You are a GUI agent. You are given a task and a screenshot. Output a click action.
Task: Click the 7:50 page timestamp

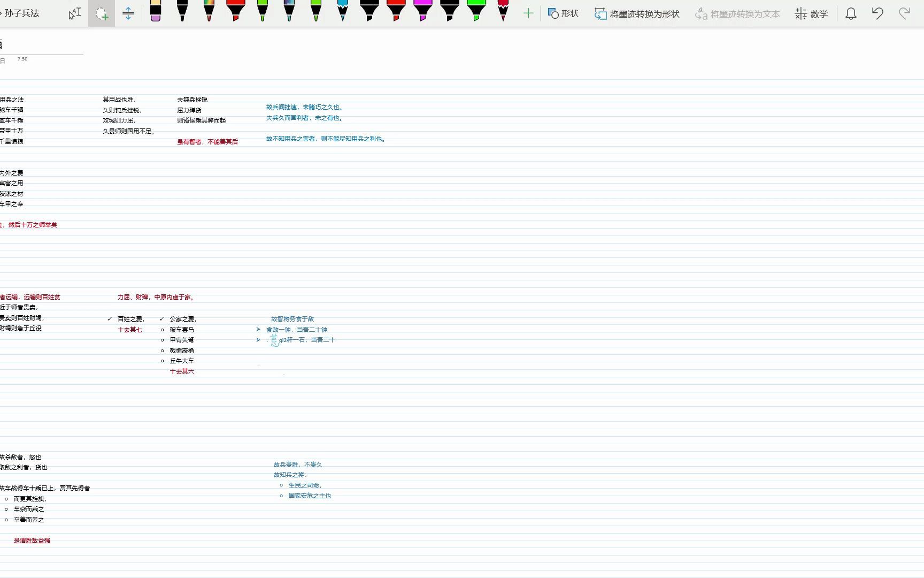[22, 59]
